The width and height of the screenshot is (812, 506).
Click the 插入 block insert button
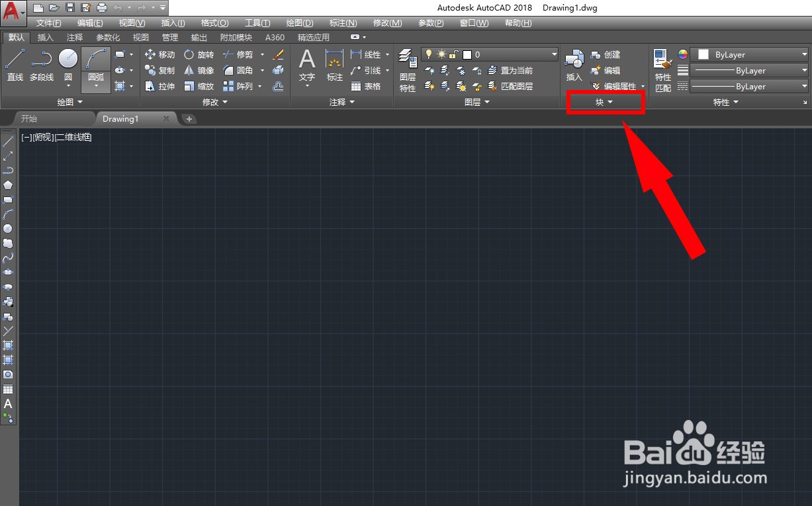[x=574, y=65]
